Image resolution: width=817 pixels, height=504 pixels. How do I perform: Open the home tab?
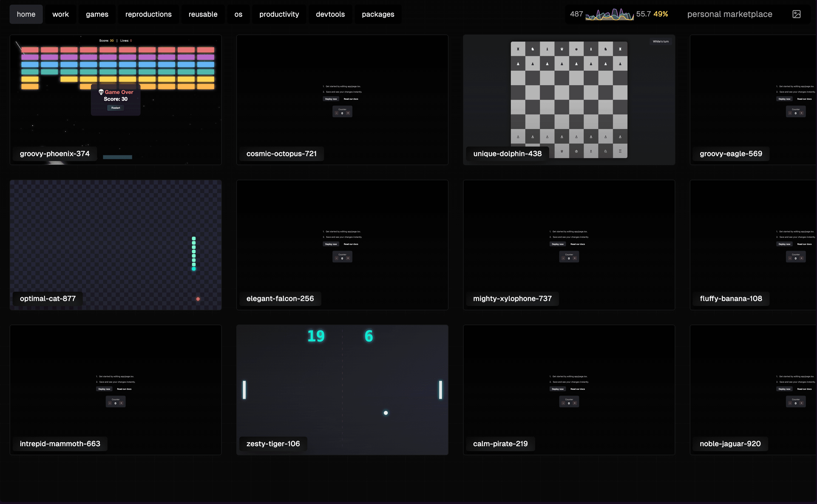(x=26, y=14)
